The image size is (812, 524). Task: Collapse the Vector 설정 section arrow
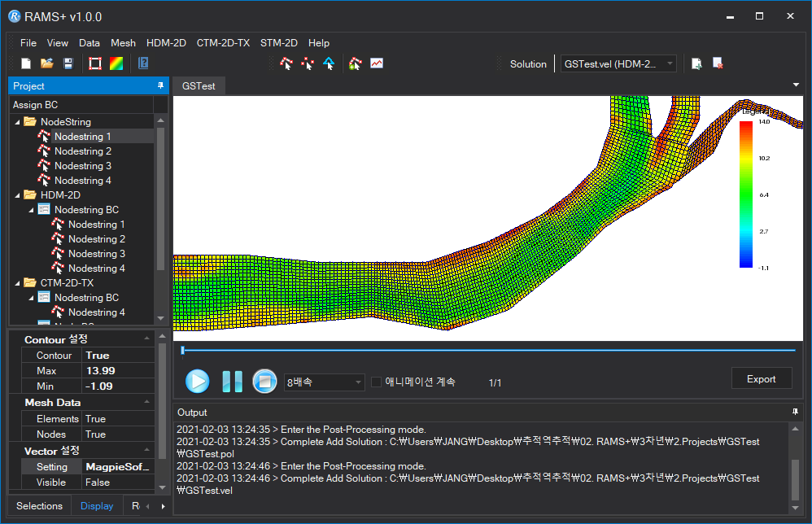click(147, 450)
